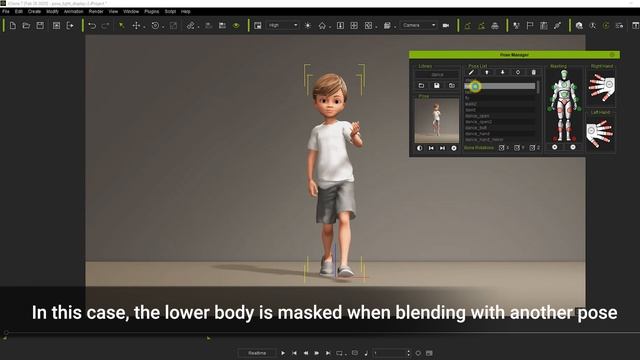This screenshot has width=640, height=360.
Task: Move pose up with the up arrow icon
Action: [487, 72]
